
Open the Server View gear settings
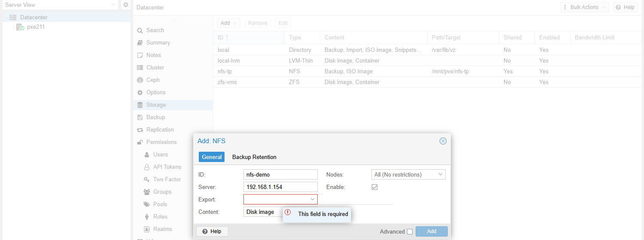click(x=126, y=5)
